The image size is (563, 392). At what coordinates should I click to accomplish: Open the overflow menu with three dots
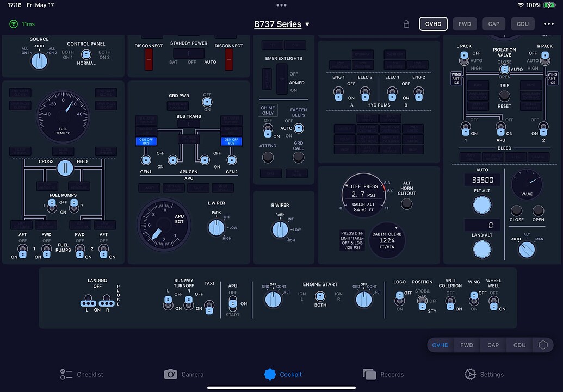coord(549,24)
